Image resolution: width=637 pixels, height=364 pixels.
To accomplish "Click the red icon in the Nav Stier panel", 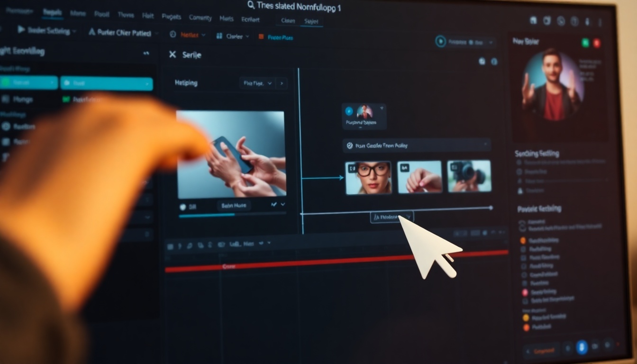I will 597,43.
